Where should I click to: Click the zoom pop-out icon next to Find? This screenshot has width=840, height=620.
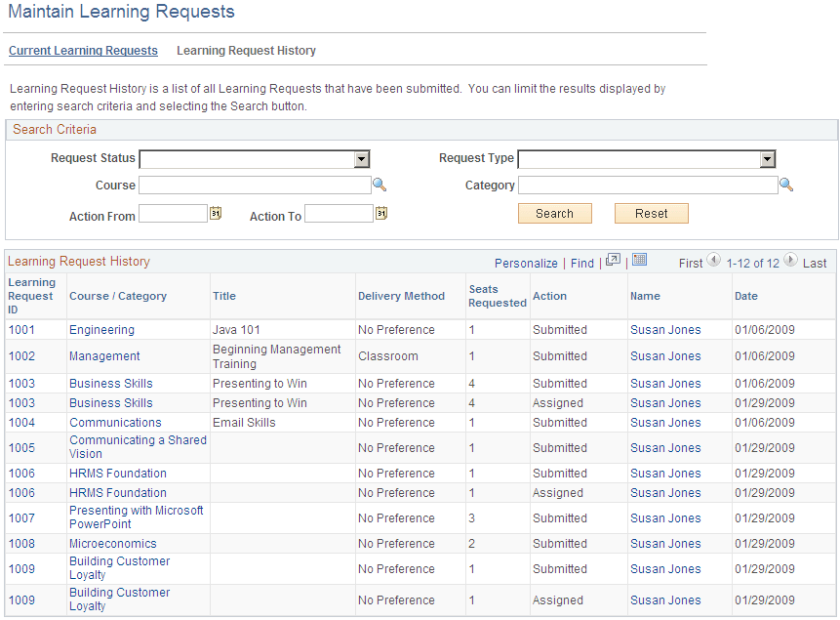click(x=612, y=262)
